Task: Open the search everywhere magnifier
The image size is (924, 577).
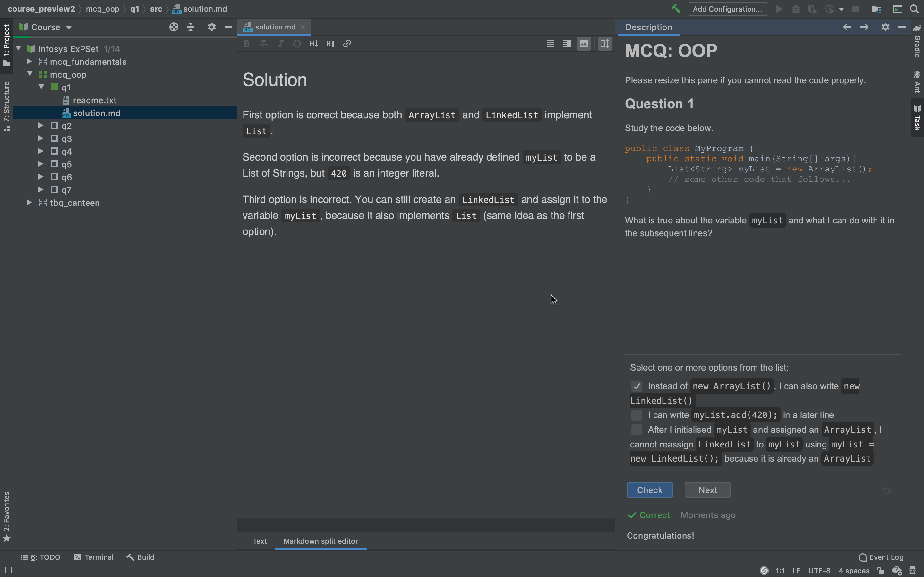Action: 914,9
